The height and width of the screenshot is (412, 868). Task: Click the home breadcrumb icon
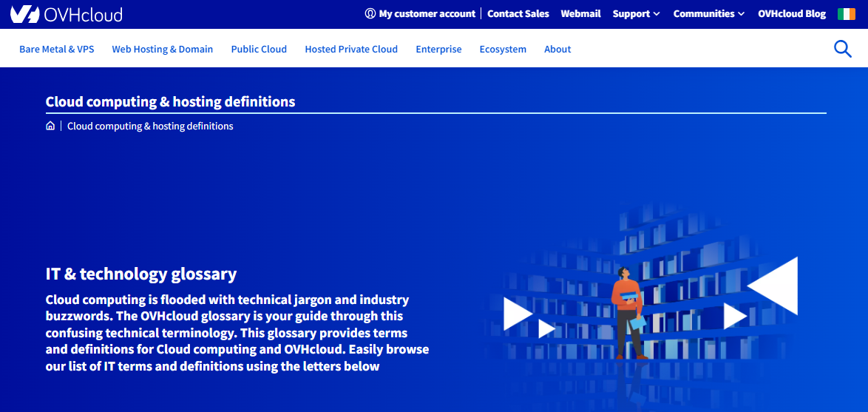click(50, 126)
